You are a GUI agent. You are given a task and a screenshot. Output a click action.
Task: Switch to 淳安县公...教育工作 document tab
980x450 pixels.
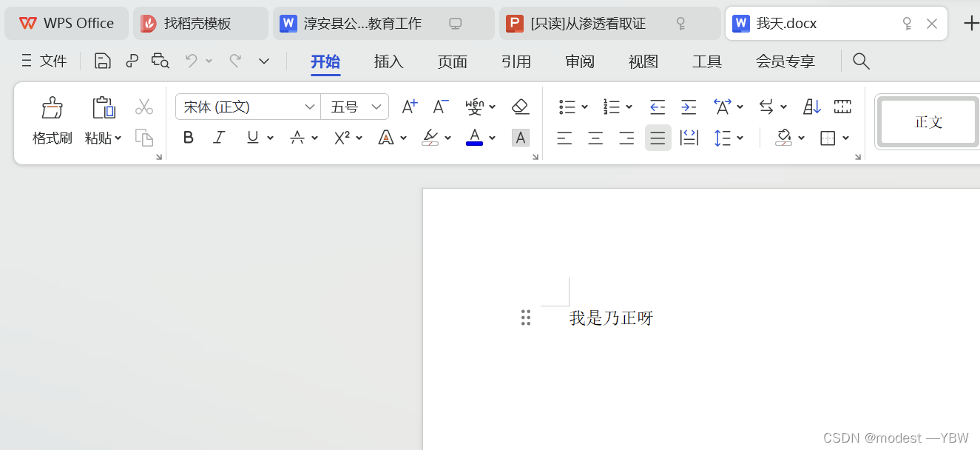pyautogui.click(x=383, y=24)
